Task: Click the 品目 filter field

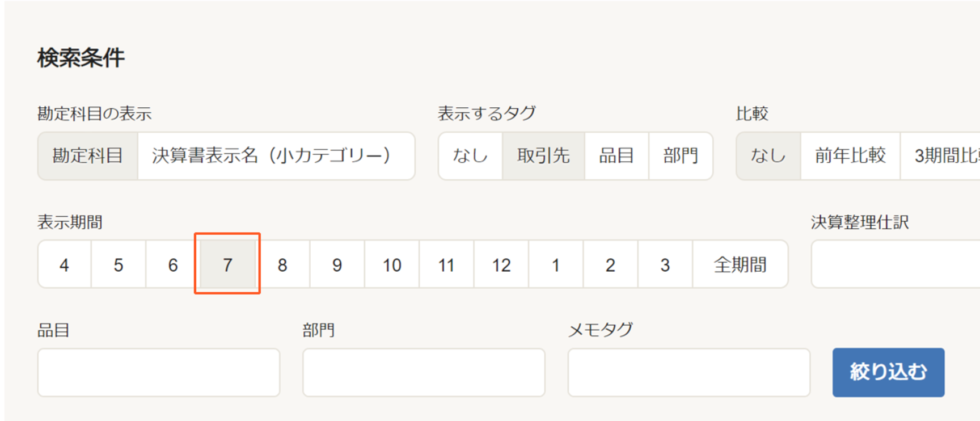Action: point(159,373)
